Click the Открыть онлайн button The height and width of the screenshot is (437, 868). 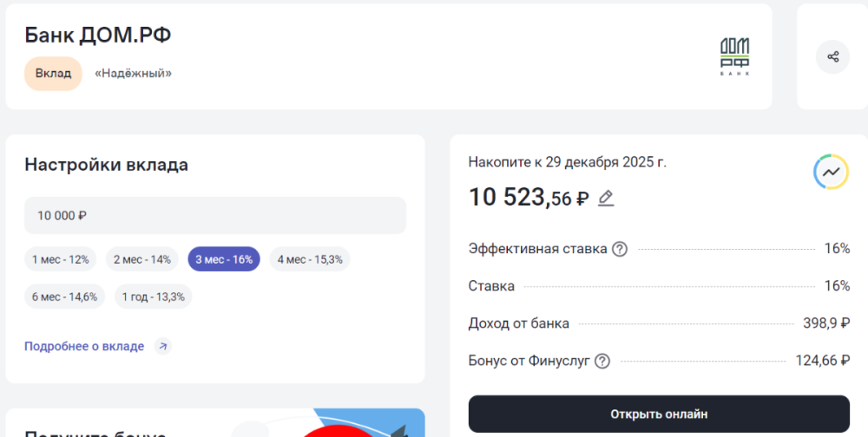click(659, 414)
